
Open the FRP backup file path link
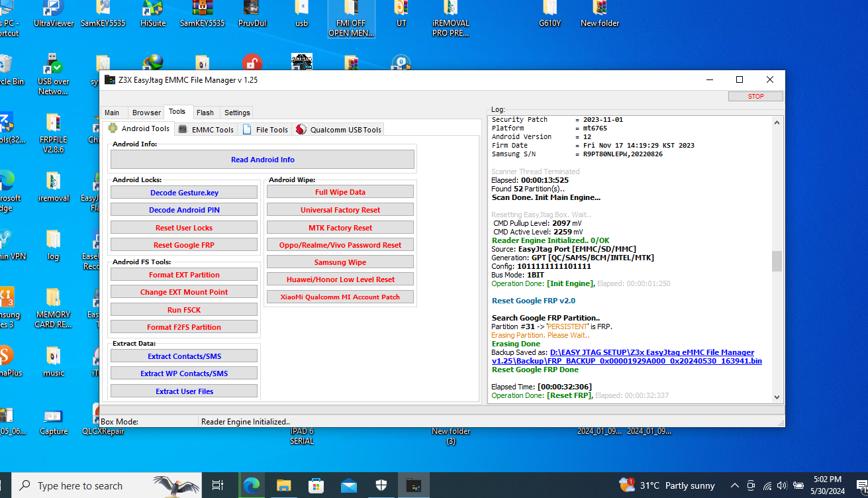click(626, 357)
